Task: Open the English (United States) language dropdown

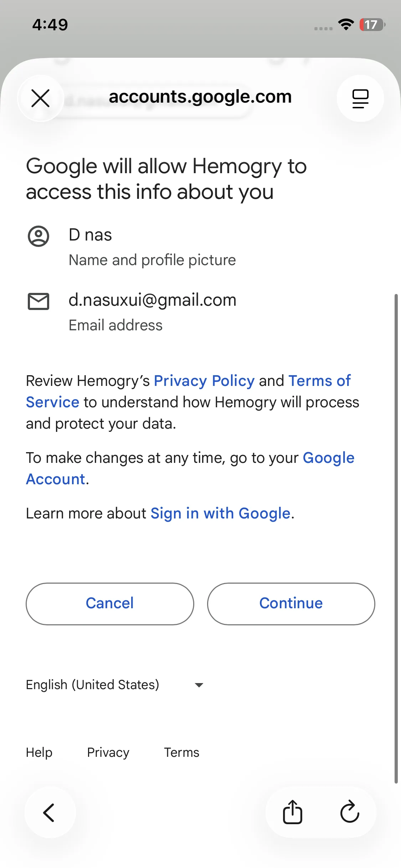Action: pyautogui.click(x=93, y=685)
